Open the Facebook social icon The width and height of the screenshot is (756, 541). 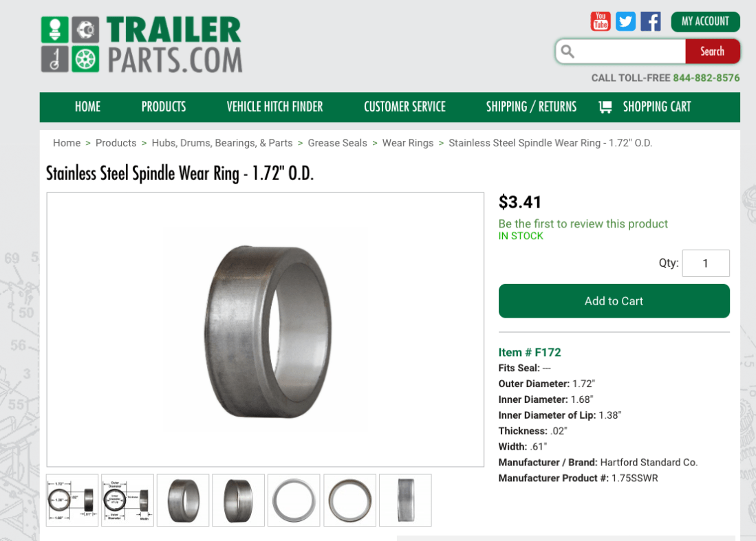click(x=651, y=21)
